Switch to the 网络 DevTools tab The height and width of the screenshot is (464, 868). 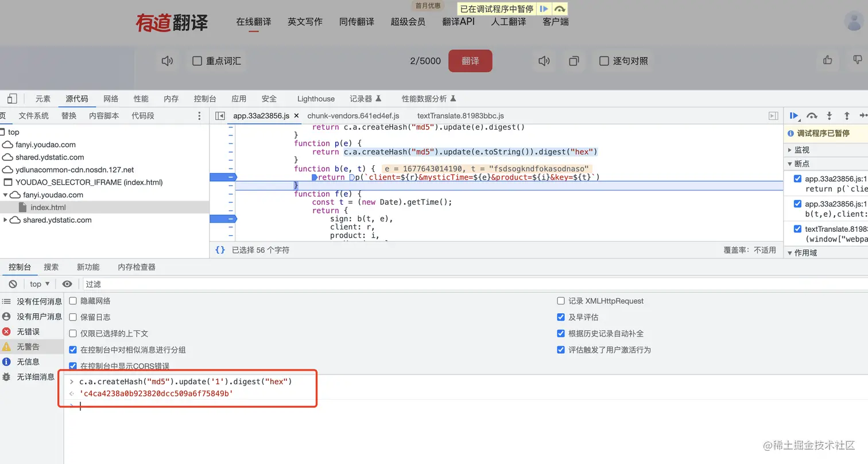[111, 99]
